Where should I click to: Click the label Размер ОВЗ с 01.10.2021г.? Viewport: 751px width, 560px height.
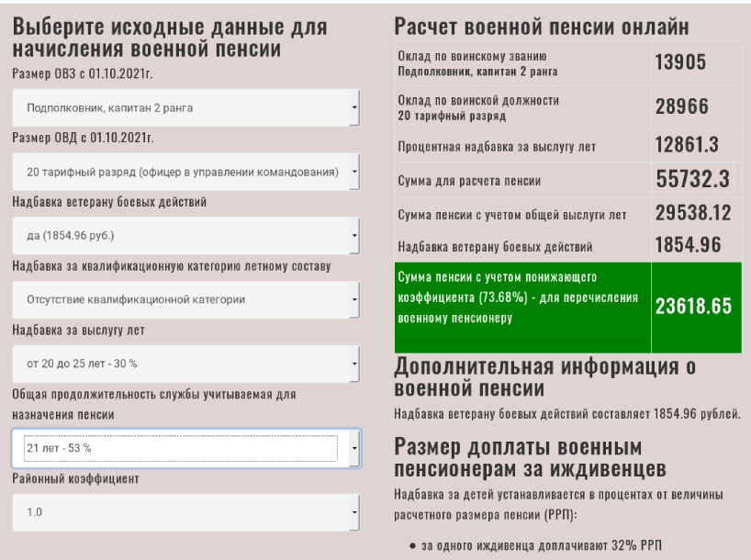coord(83,73)
